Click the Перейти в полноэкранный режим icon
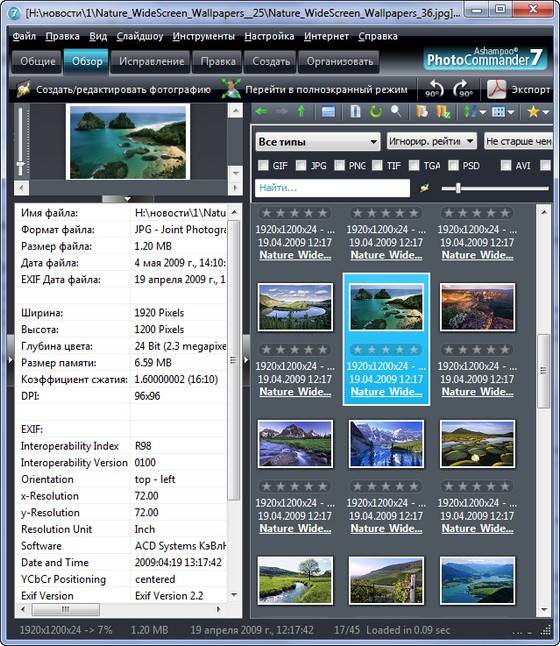Screen dimensions: 560x646 tap(231, 89)
